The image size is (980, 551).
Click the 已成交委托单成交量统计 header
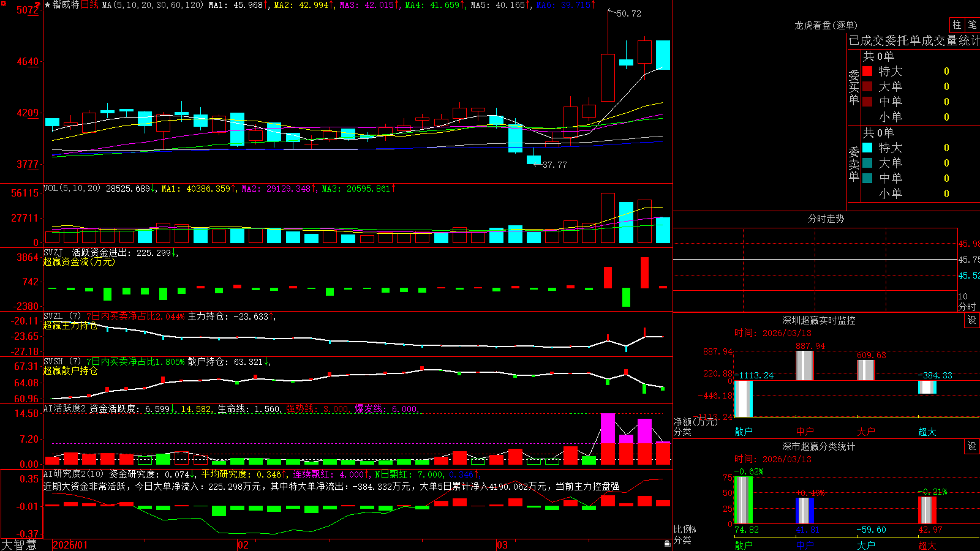pyautogui.click(x=914, y=40)
